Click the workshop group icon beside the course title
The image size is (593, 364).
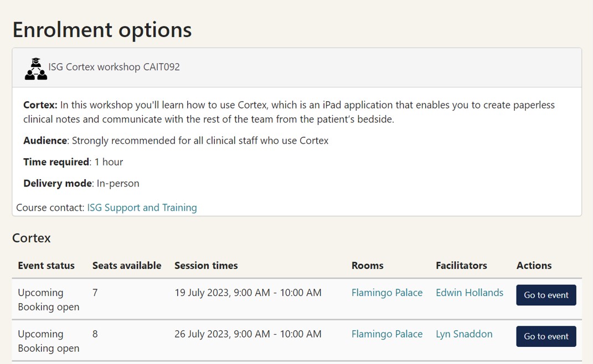click(x=36, y=69)
